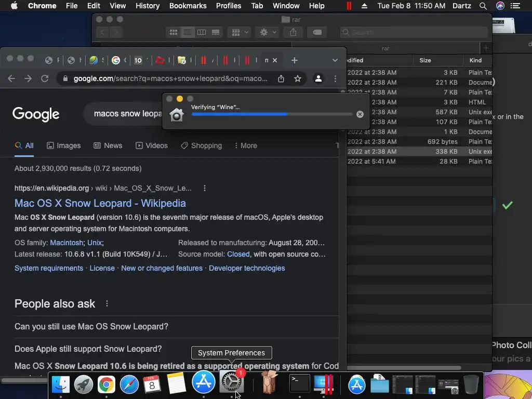The width and height of the screenshot is (532, 399).
Task: Open Notes app in the Dock
Action: (x=176, y=383)
